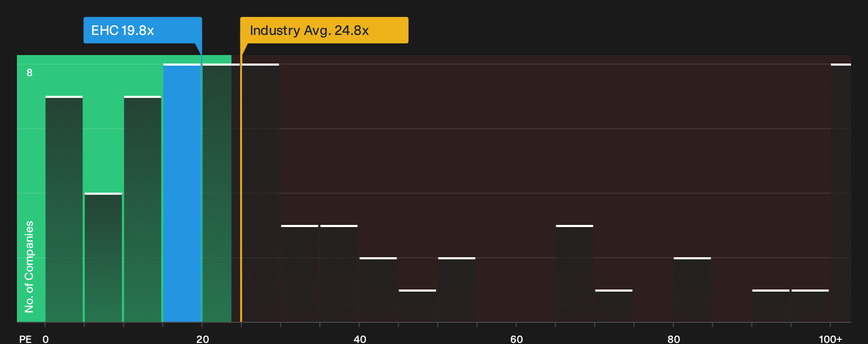Click the PE axis label
The image size is (868, 344).
[25, 339]
